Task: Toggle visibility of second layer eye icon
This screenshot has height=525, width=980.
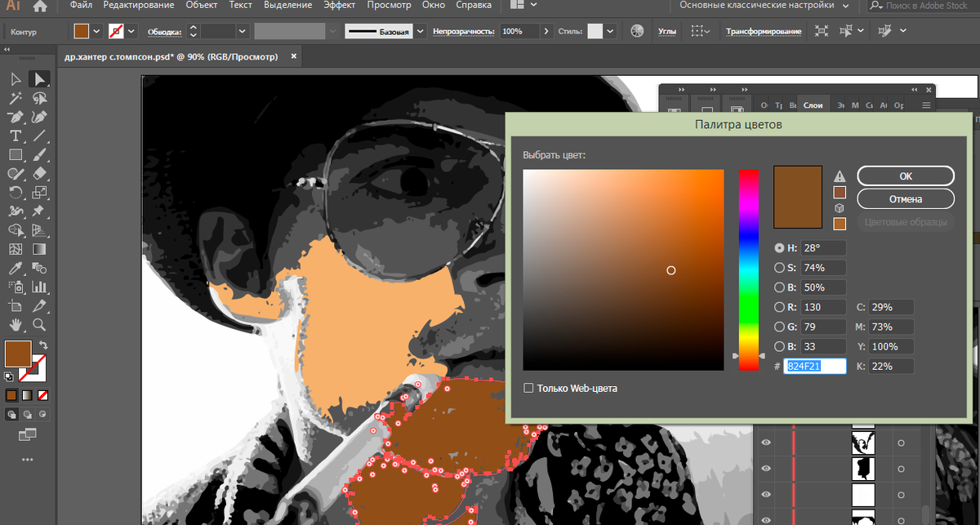Action: click(766, 469)
